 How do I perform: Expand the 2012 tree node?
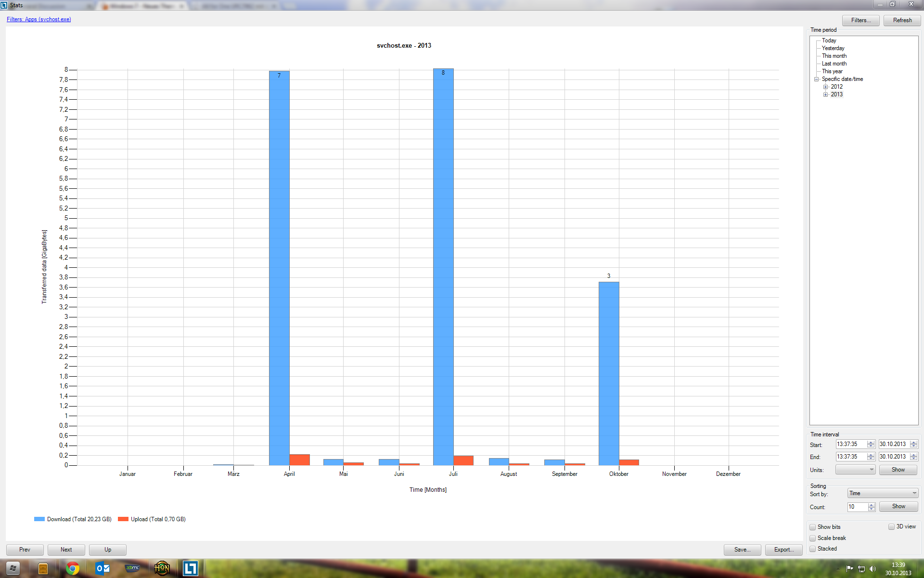point(826,87)
